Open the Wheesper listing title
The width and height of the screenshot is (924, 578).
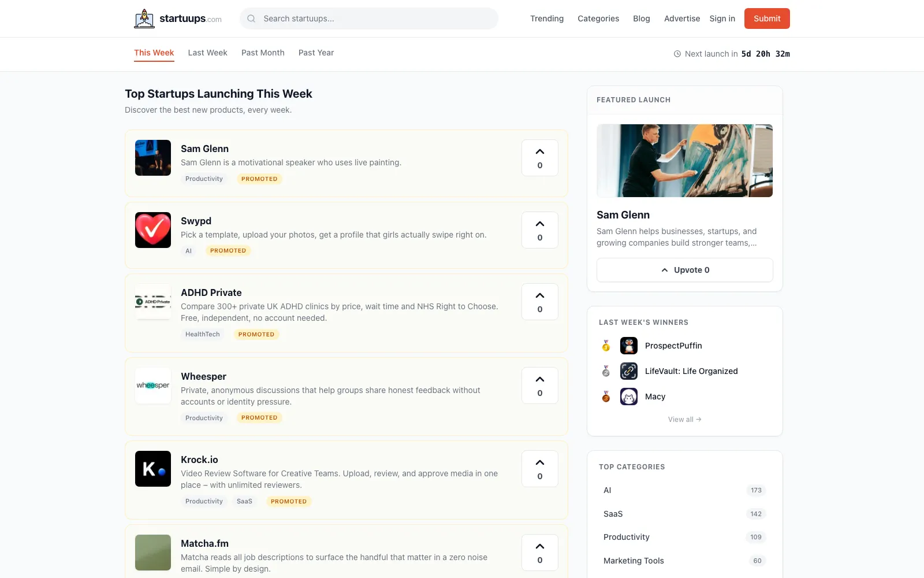[203, 376]
